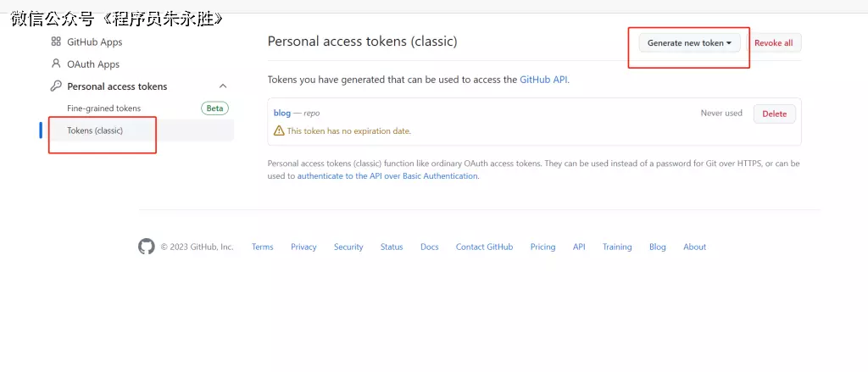Click the OAuth Apps person icon
This screenshot has height=372, width=868.
[x=56, y=64]
